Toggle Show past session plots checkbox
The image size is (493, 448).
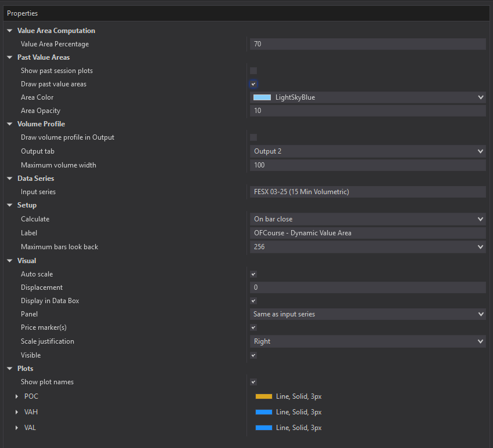[253, 71]
